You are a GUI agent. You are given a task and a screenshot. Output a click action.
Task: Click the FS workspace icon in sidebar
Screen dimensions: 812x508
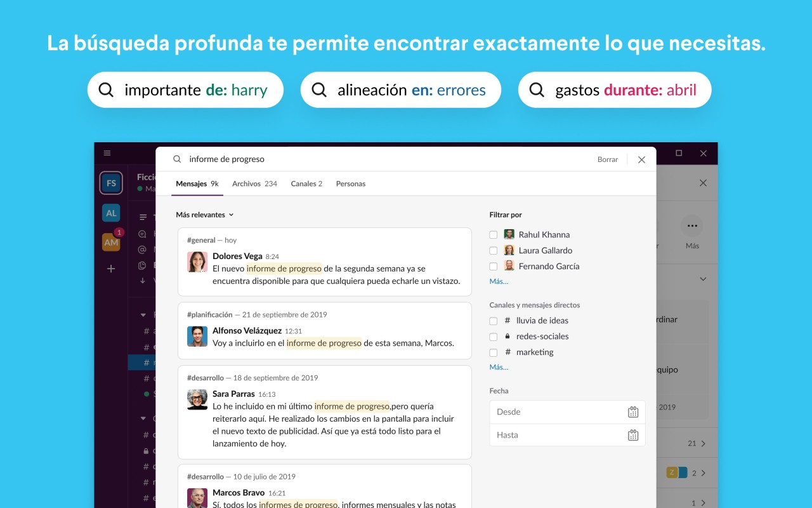[x=111, y=184]
